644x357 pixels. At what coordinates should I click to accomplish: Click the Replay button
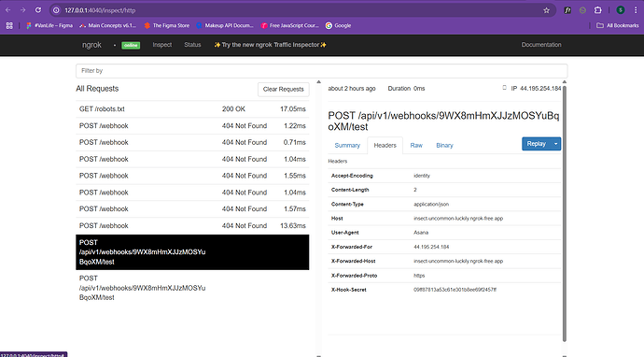pyautogui.click(x=537, y=144)
